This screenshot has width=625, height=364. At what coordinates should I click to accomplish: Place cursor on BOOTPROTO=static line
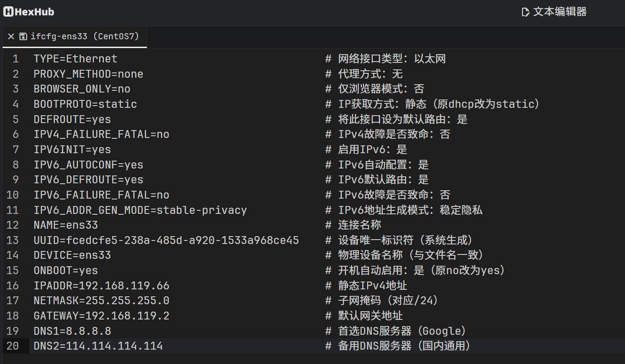click(x=85, y=104)
